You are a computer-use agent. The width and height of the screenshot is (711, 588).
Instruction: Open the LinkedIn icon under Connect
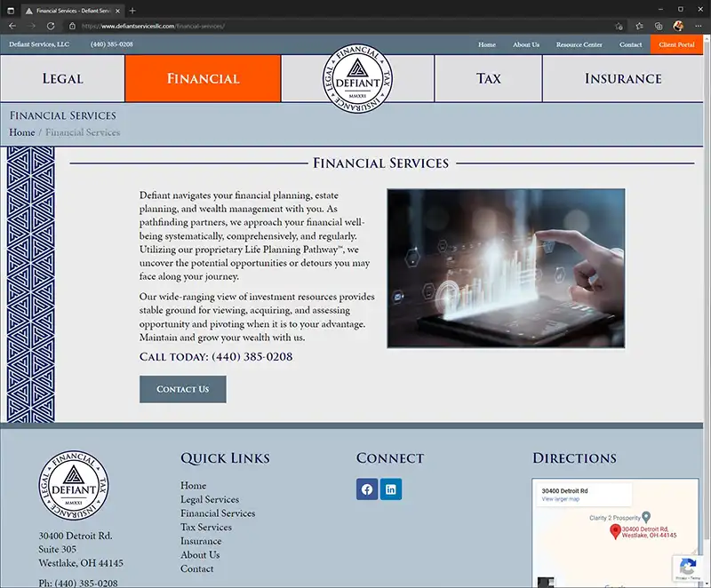coord(391,489)
